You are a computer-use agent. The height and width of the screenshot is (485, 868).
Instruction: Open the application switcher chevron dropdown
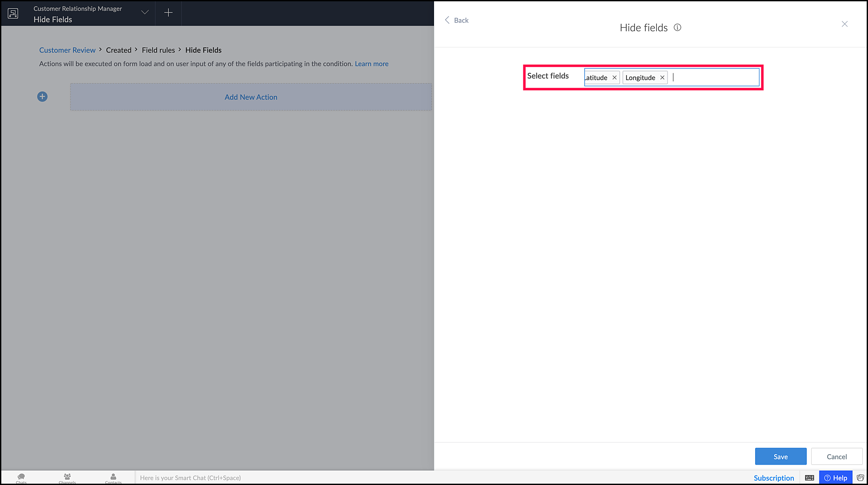145,13
